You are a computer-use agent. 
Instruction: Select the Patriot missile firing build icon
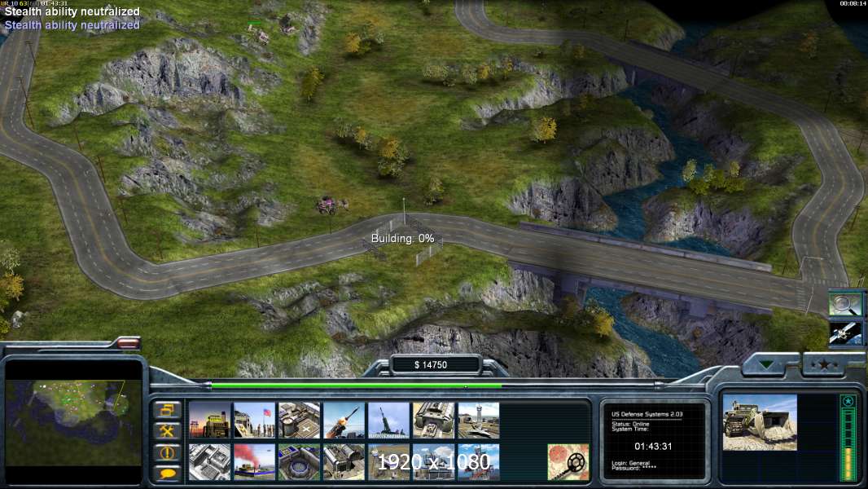[344, 421]
